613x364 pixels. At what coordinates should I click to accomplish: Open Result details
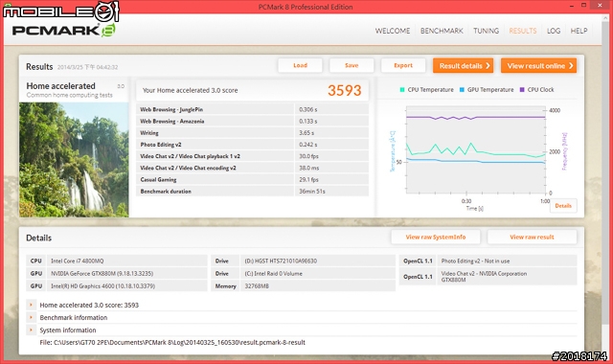463,66
